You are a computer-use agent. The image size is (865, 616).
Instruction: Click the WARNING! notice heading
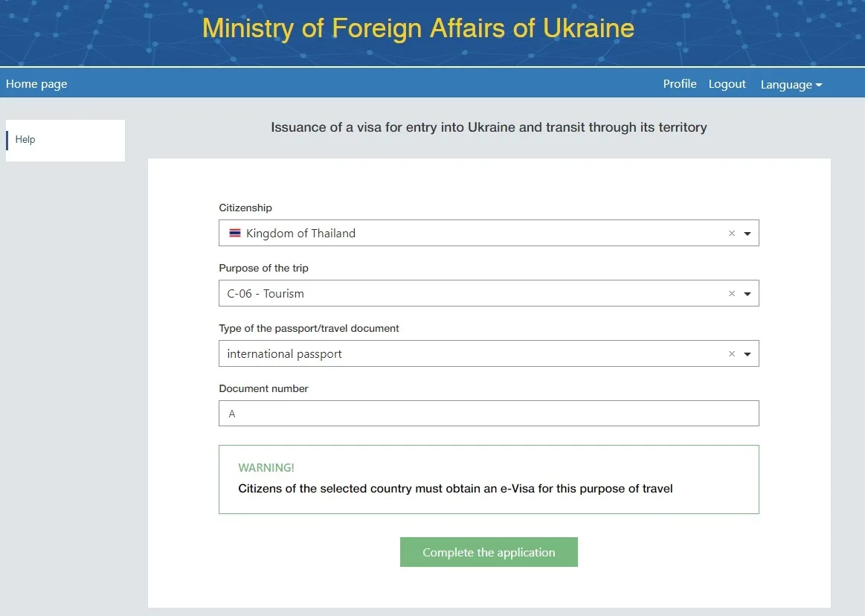(x=266, y=467)
